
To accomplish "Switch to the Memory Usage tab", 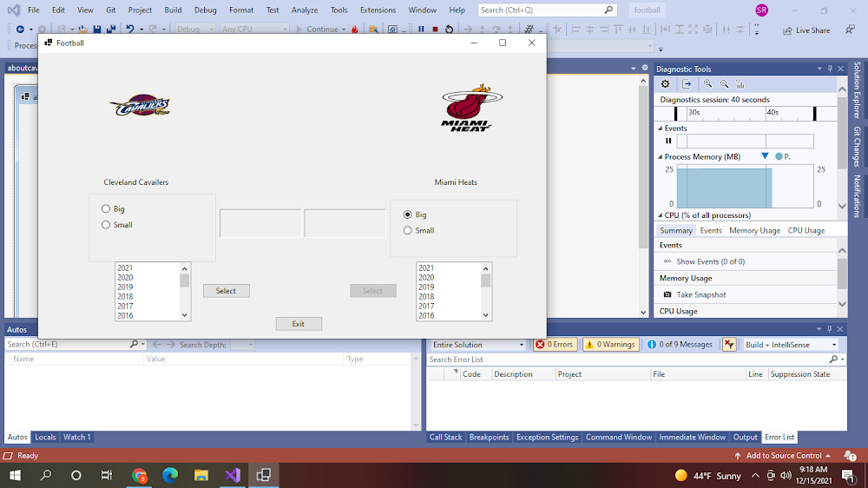I will coord(754,230).
